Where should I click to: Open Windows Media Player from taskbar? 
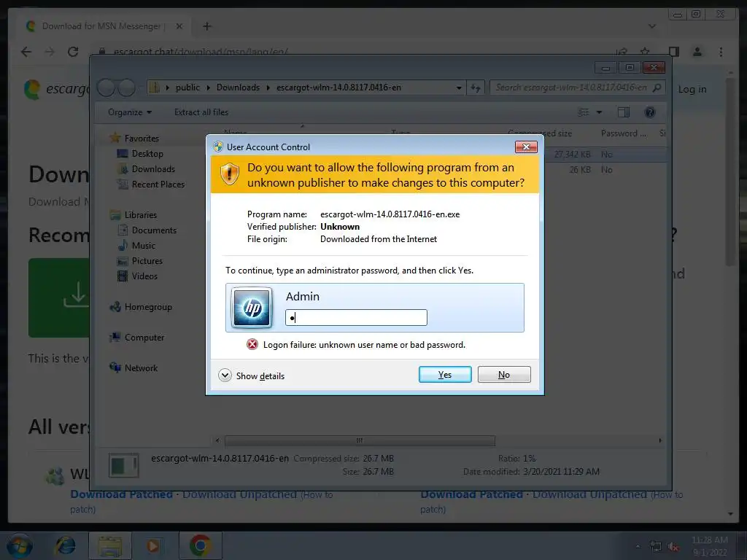(x=153, y=545)
